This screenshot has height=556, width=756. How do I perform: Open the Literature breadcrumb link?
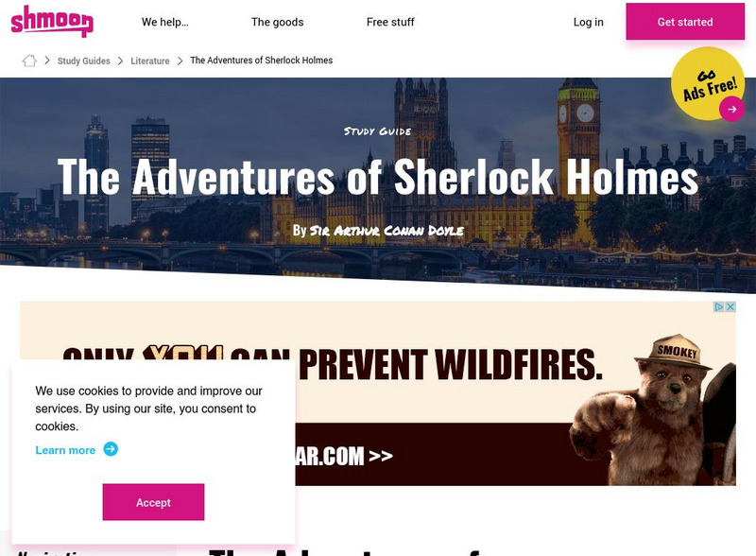(150, 61)
